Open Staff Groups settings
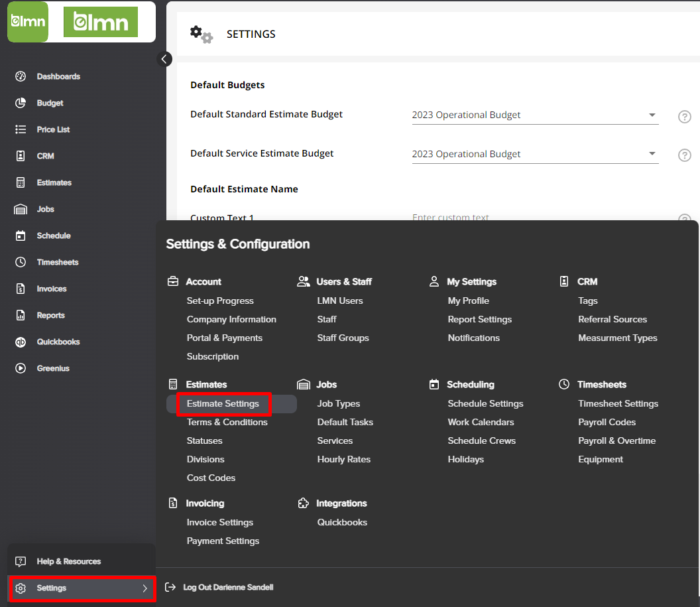The image size is (700, 607). (x=343, y=338)
